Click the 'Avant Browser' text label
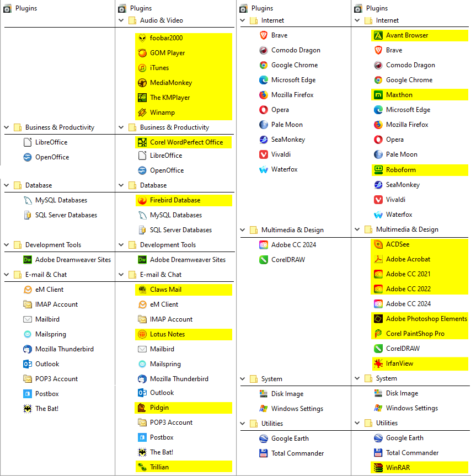This screenshot has height=476, width=471. (x=407, y=35)
